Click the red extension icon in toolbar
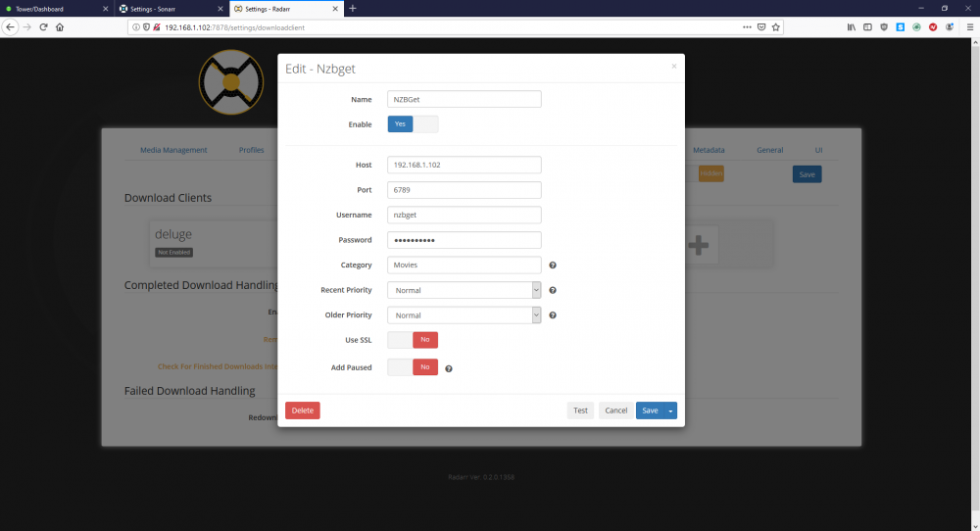 (933, 26)
